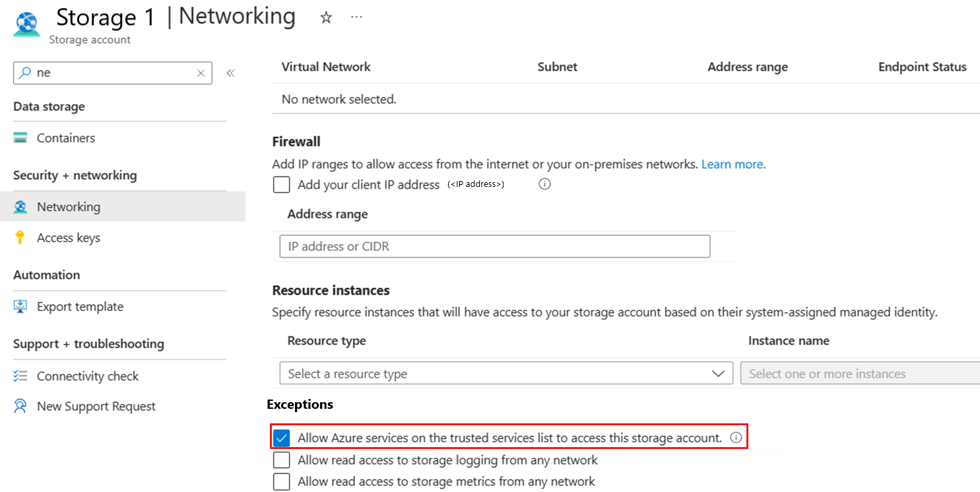
Task: Click the Learn more link under Firewall
Action: pyautogui.click(x=733, y=164)
